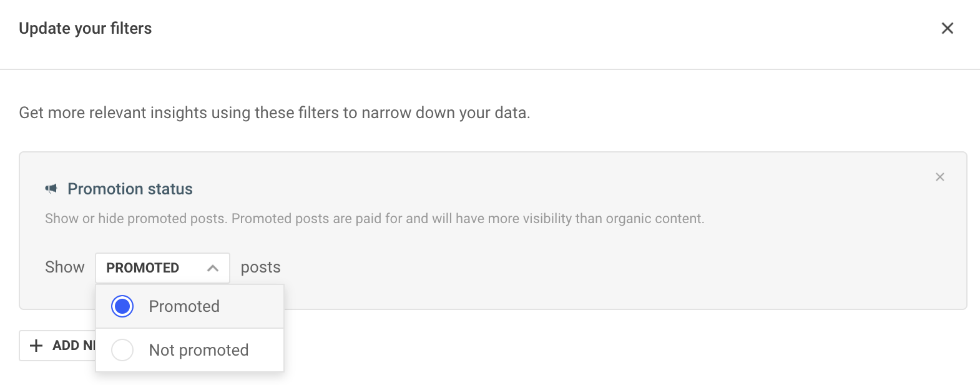Image resolution: width=980 pixels, height=385 pixels.
Task: Click the filter description about promoted posts
Action: [375, 219]
